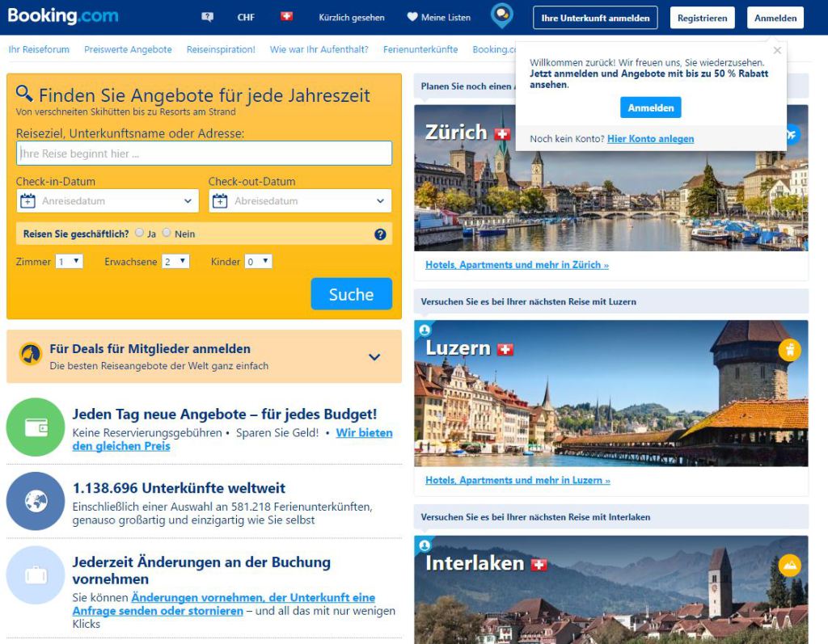Click the magnifier icon in search heading
828x644 pixels.
(24, 94)
